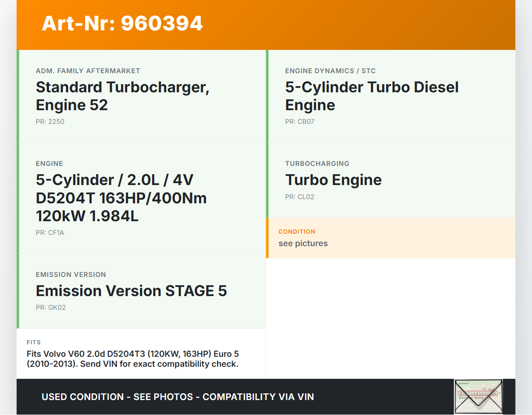Click the 5-Cylinder Turbo Diesel Engine title

tap(372, 96)
